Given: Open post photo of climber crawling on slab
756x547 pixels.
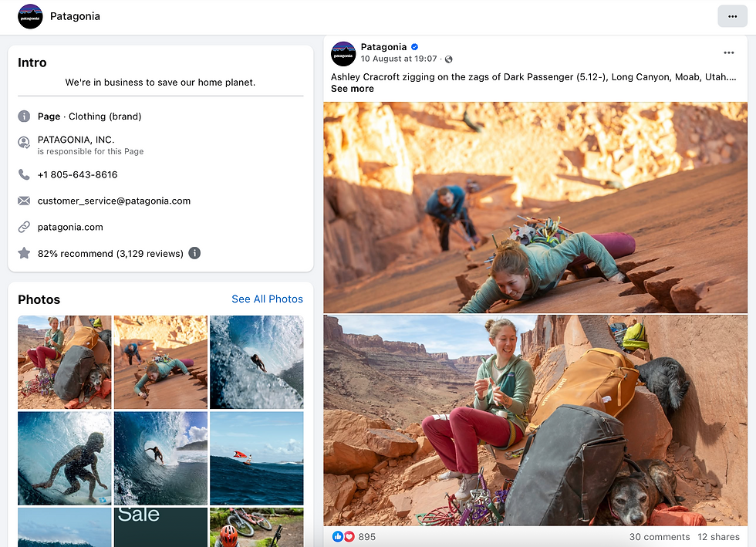Looking at the screenshot, I should tap(535, 208).
